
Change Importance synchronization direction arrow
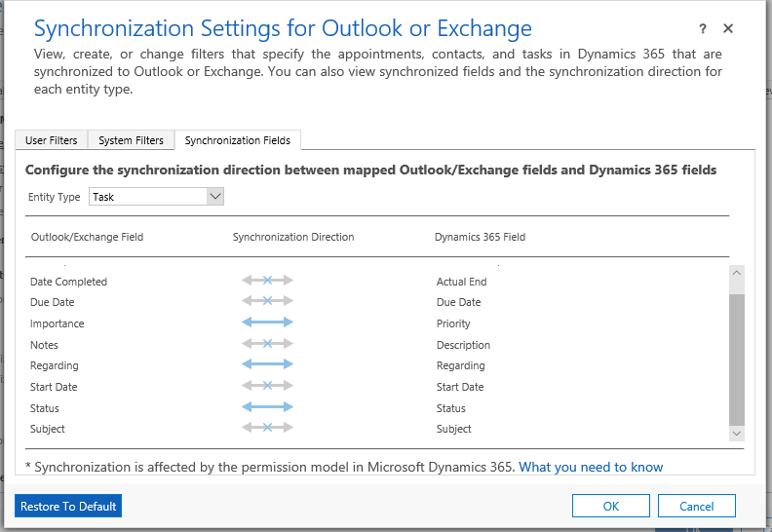267,323
